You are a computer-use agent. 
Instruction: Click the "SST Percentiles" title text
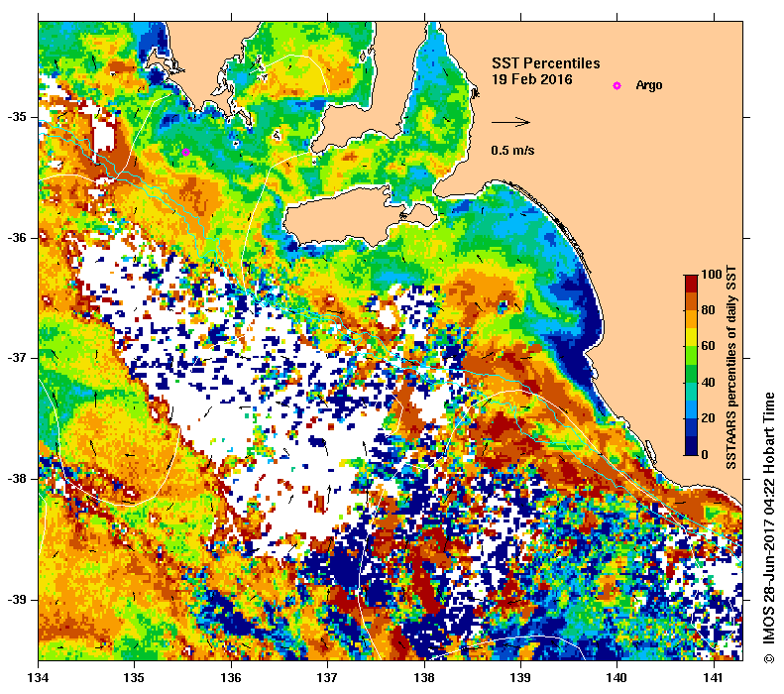[x=545, y=62]
